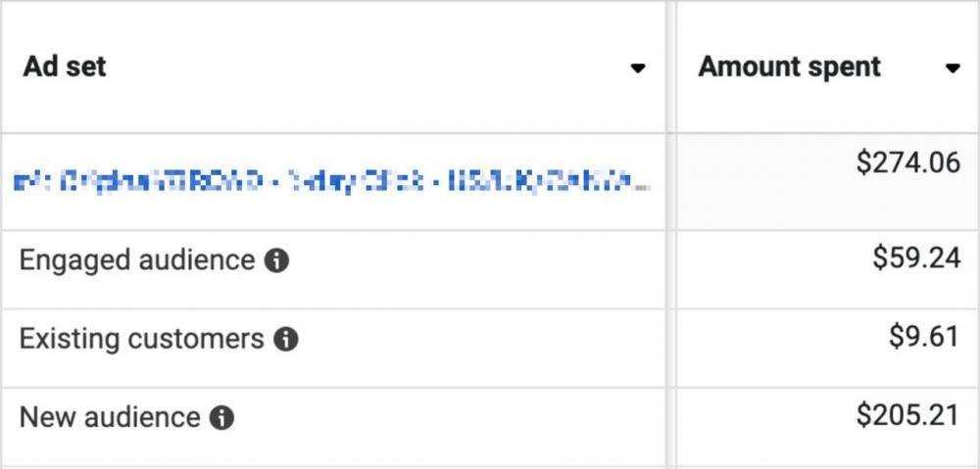Click divider between Ad set and Amount spent headers

pyautogui.click(x=671, y=67)
